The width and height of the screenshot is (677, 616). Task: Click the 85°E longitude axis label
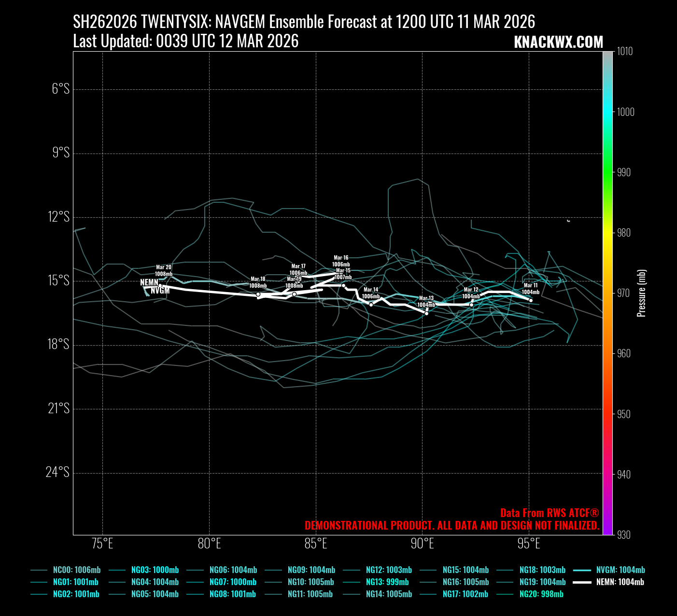point(316,544)
